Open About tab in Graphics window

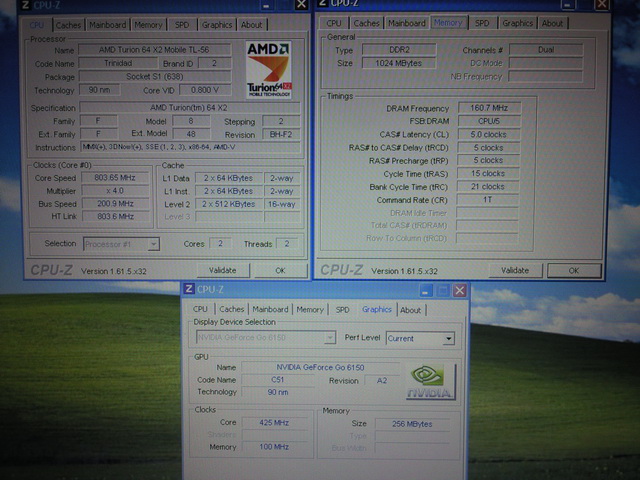point(410,310)
